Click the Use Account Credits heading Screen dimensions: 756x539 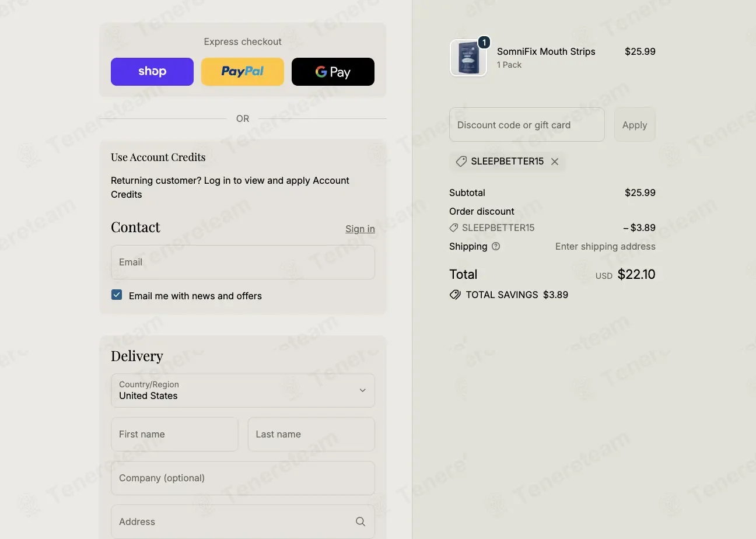[x=158, y=157]
